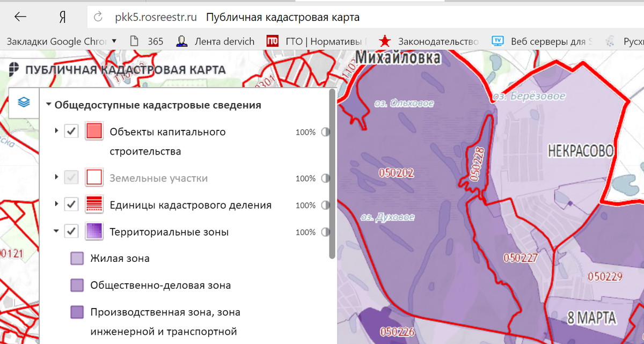Click the red ГТО bookmark favicon
The height and width of the screenshot is (344, 644).
(272, 41)
